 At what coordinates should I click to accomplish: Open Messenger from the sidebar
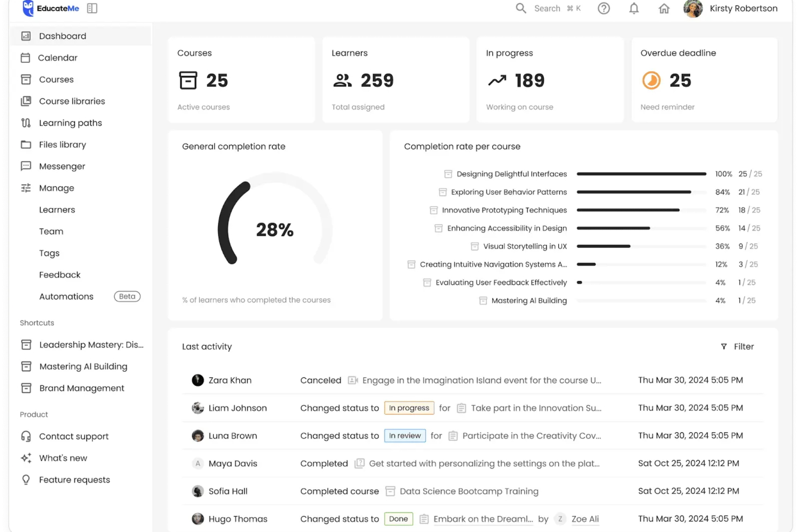(x=62, y=166)
